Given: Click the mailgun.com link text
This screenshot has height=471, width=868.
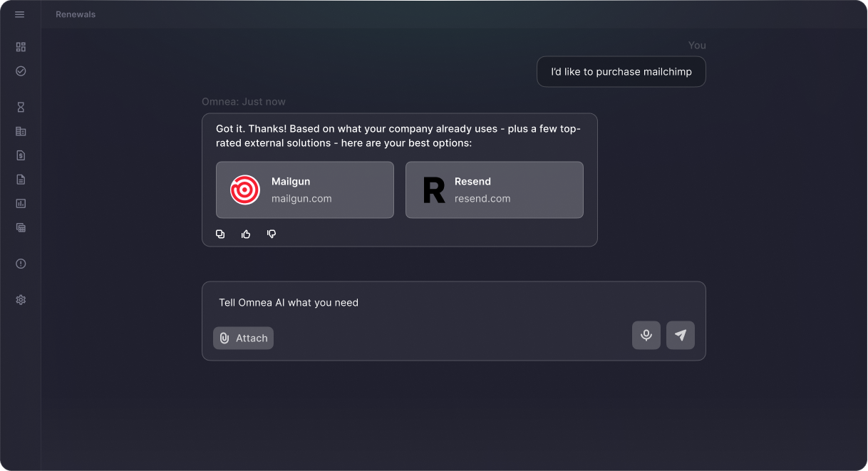Looking at the screenshot, I should (x=301, y=199).
